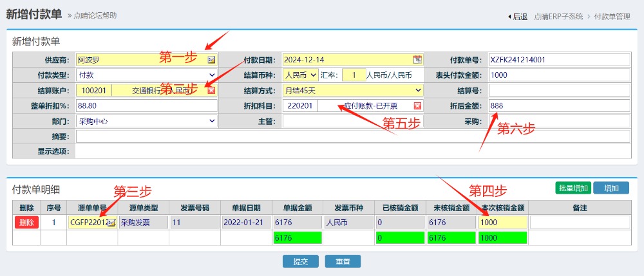
Task: Click the 结算账户 code field 100201
Action: tap(94, 90)
